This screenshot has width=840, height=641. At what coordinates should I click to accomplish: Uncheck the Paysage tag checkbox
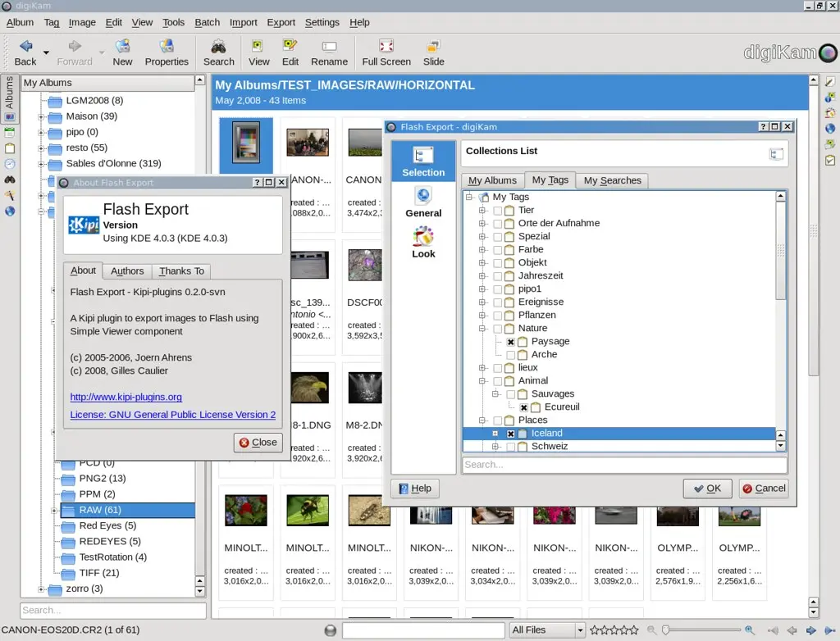[x=511, y=342]
